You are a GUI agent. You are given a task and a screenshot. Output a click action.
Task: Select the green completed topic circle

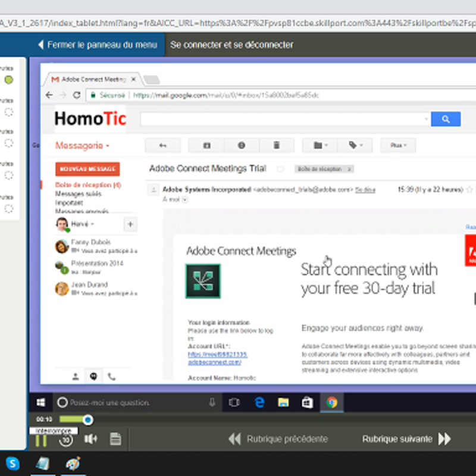[9, 80]
